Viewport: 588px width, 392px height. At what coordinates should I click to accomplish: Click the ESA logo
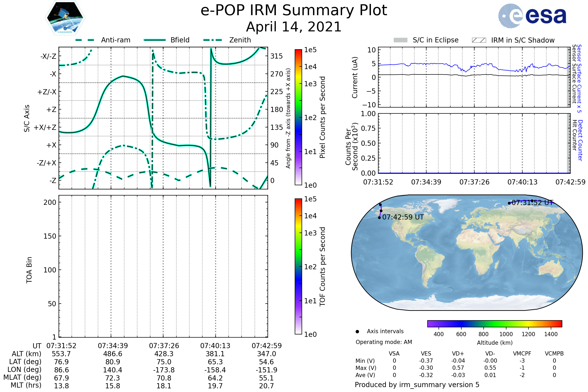[x=532, y=16]
